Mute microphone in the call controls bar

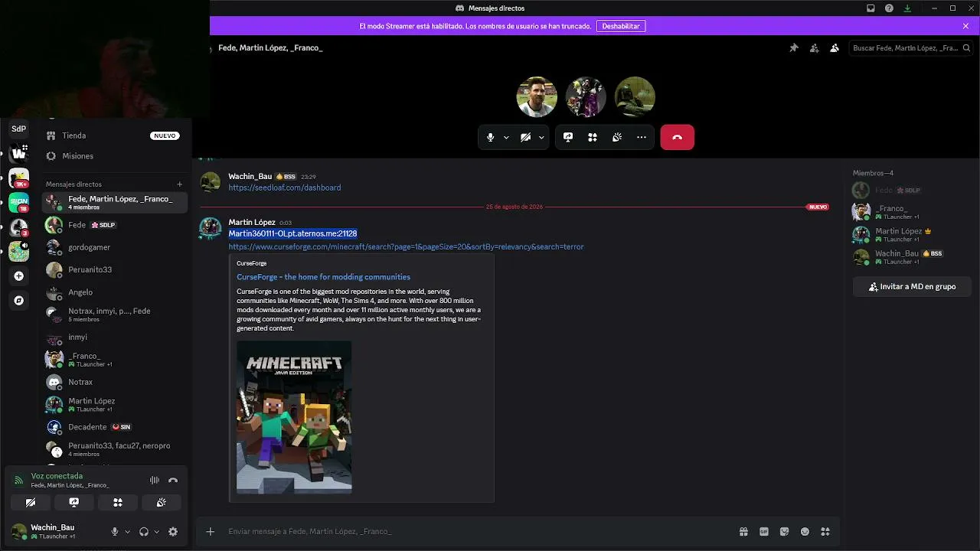(x=491, y=137)
